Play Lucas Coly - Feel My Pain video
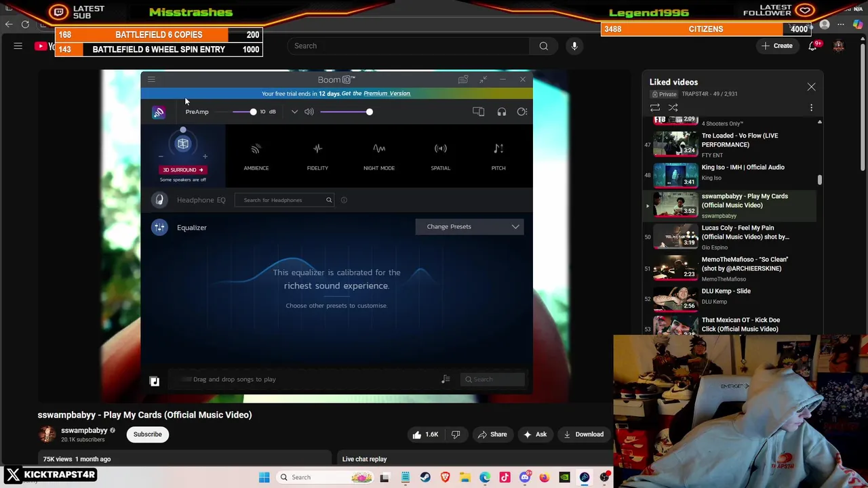The width and height of the screenshot is (868, 488). [729, 237]
